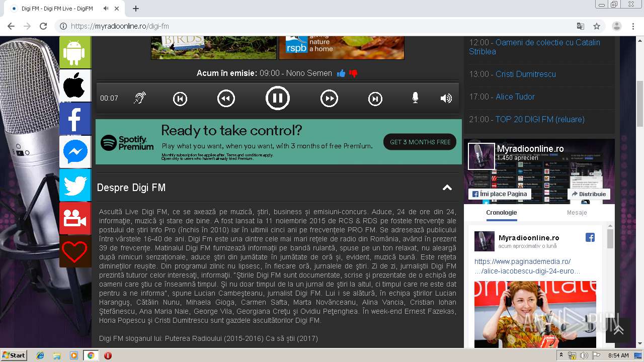Click the Facebook logo icon in post
Viewport: 644px width, 362px height.
590,238
